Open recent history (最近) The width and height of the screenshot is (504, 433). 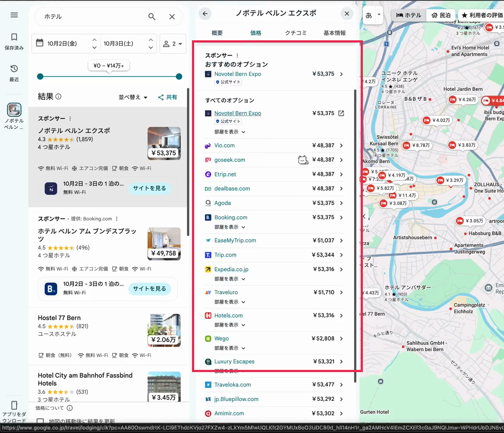tap(14, 73)
